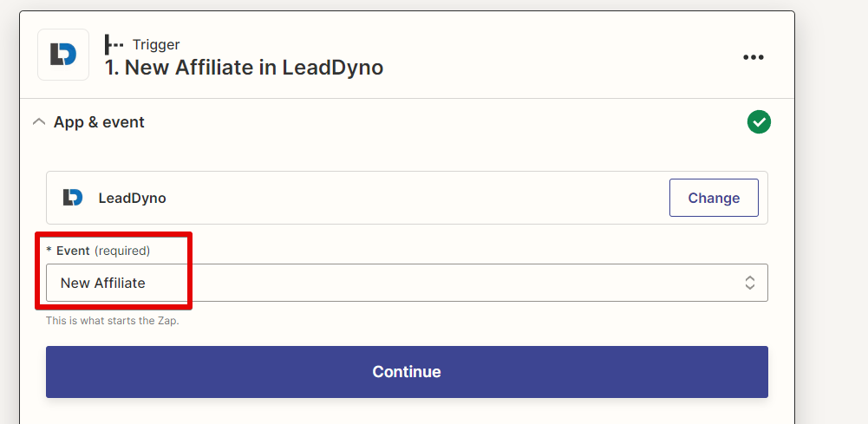The image size is (868, 424).
Task: Click the Trigger step type icon
Action: click(x=114, y=44)
